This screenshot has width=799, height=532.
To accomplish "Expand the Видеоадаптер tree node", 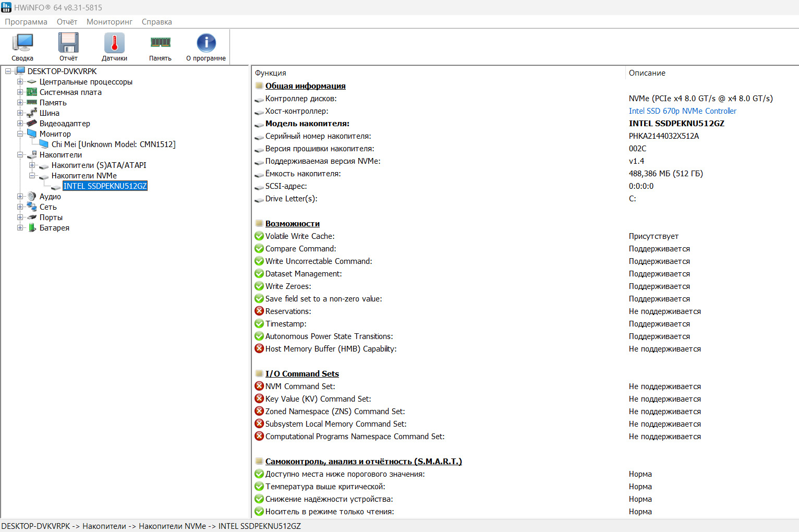I will click(x=20, y=124).
